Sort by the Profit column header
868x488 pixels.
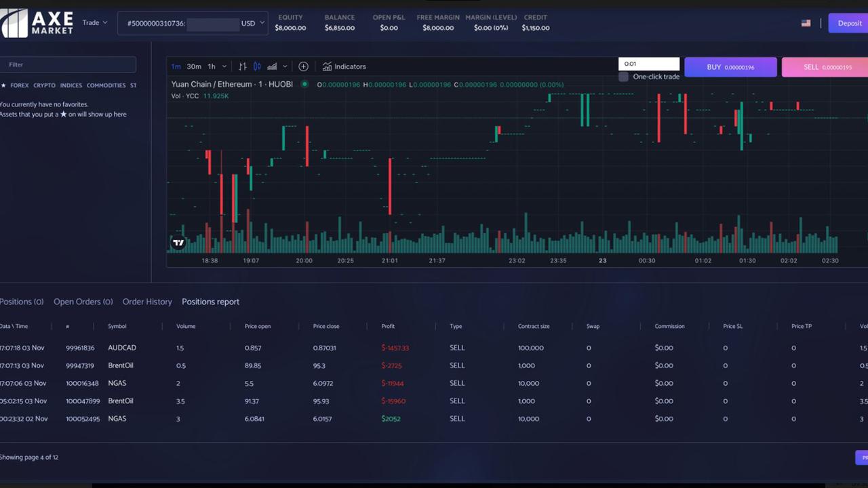click(x=388, y=326)
